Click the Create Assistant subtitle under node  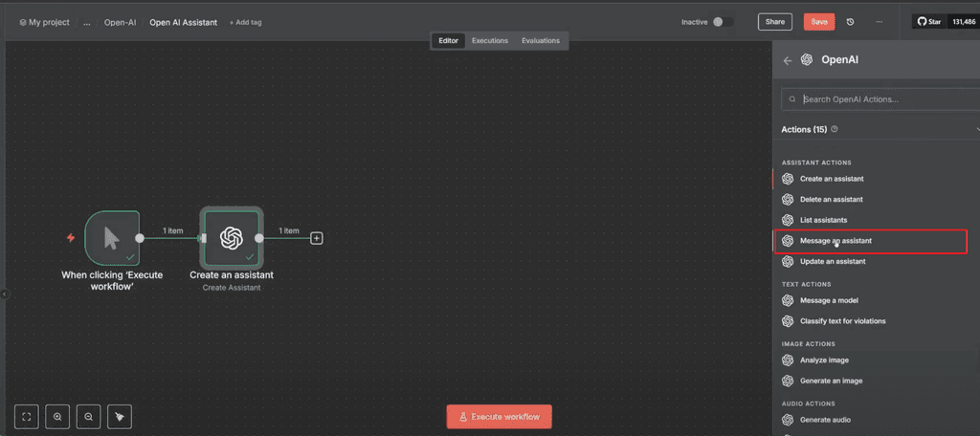point(232,288)
